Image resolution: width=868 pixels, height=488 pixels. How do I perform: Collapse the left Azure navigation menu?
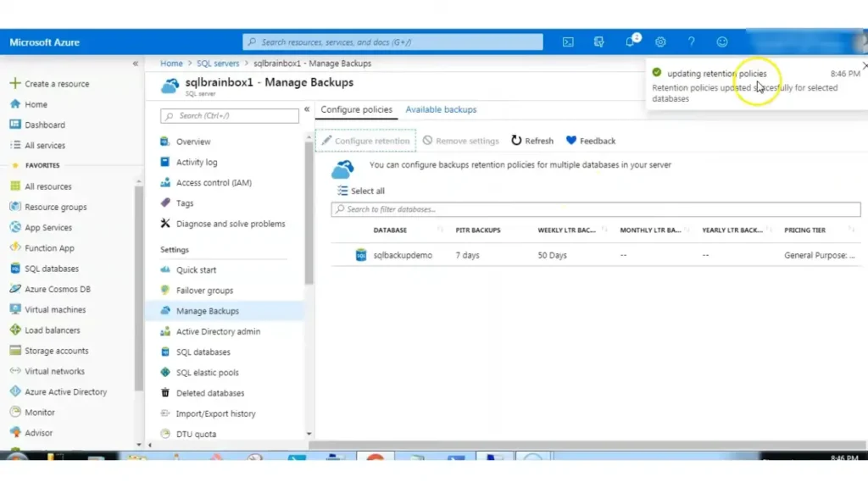tap(136, 64)
